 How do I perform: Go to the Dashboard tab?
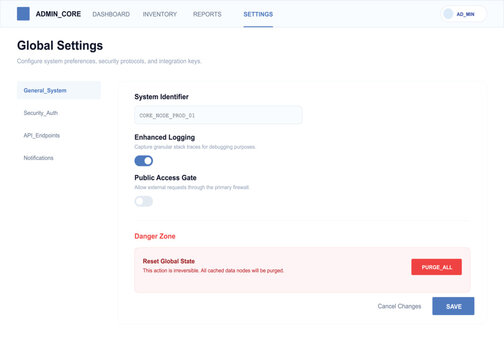[x=111, y=14]
